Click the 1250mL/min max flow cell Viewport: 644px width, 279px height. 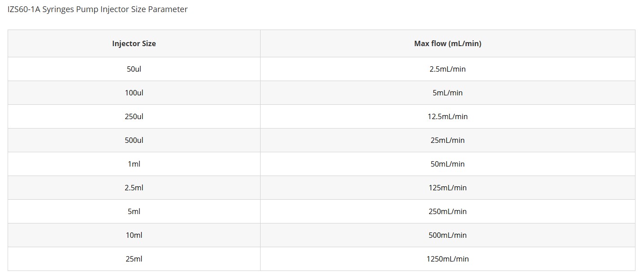448,259
